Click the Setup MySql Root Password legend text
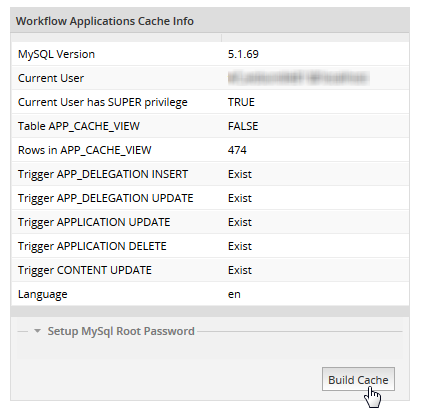This screenshot has width=422, height=414. click(x=121, y=331)
